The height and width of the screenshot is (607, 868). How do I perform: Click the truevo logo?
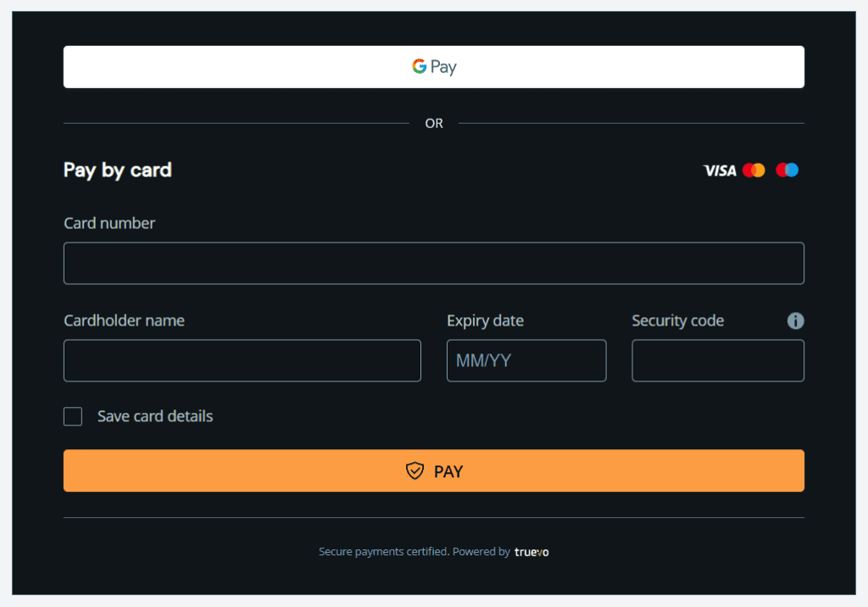coord(531,551)
